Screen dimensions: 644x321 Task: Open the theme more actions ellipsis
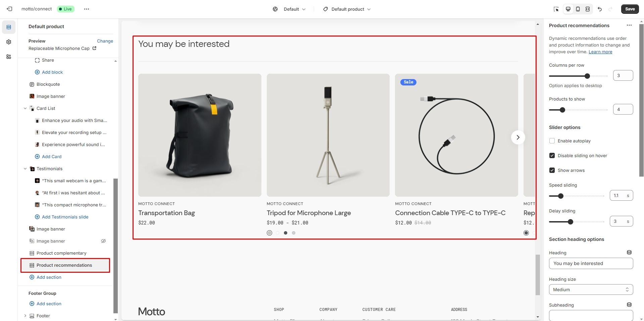87,9
